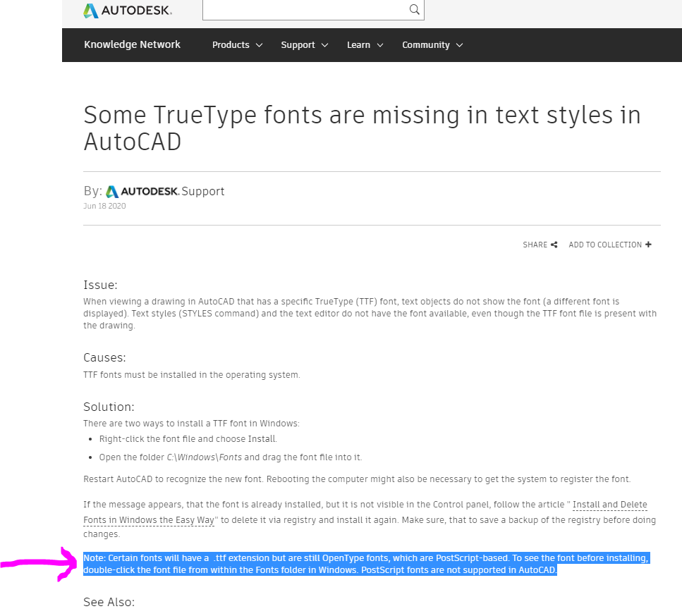The image size is (682, 616).
Task: Click the Jun 18 2020 publication date
Action: pyautogui.click(x=104, y=206)
